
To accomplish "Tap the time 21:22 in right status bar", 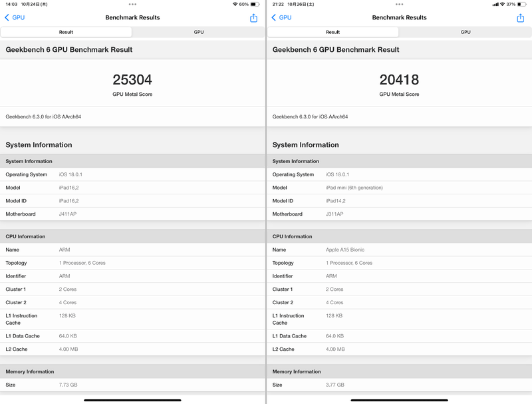I will click(278, 5).
